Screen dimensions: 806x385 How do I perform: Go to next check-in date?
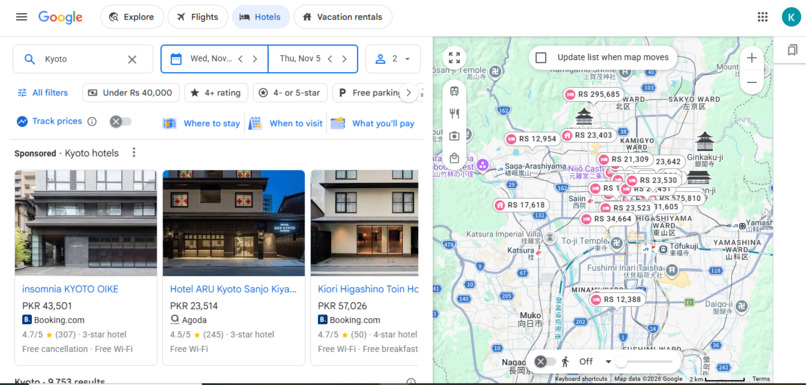click(x=254, y=59)
